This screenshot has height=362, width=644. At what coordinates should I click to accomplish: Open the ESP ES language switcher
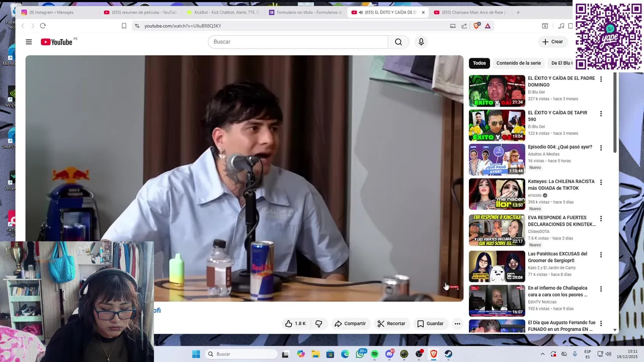588,354
